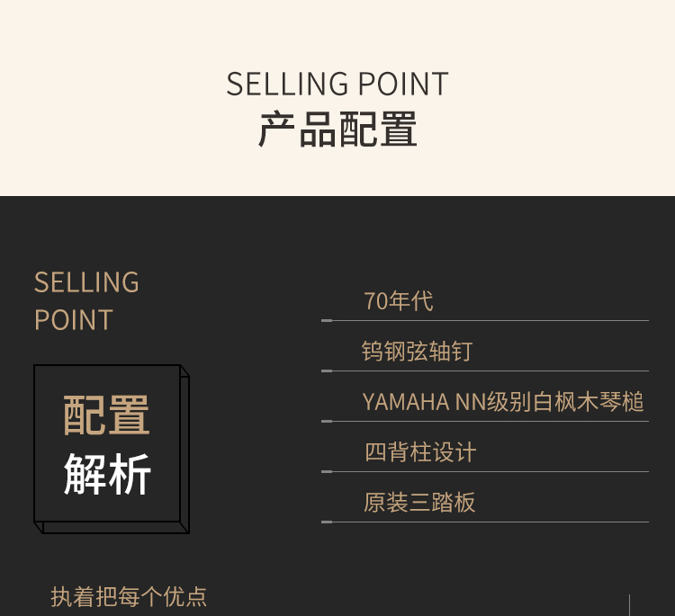Click the gold SELLING text on dark section

[86, 282]
